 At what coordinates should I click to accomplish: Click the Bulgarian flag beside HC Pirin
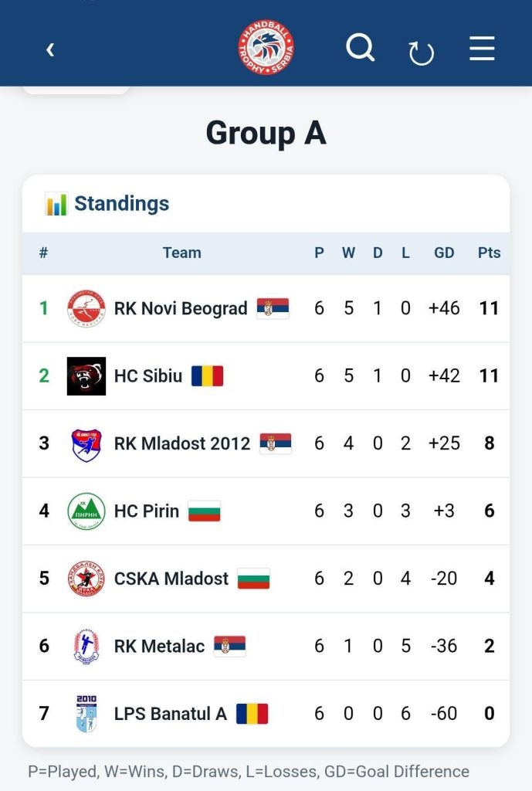pos(204,511)
